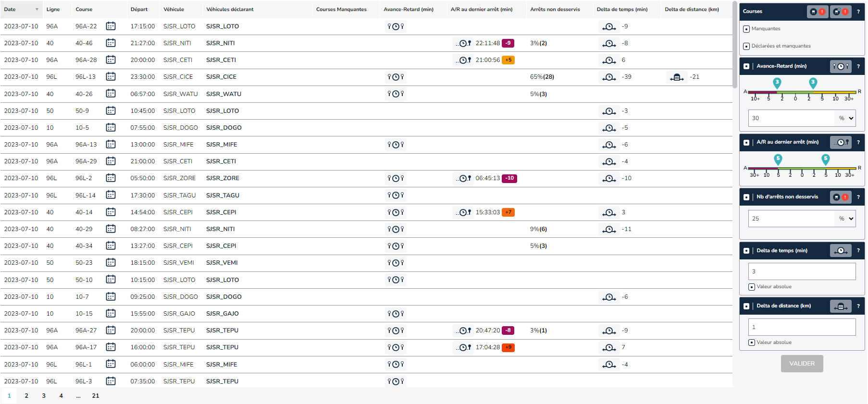Focus Delta de distance value field
The width and height of the screenshot is (868, 404).
[x=802, y=327]
